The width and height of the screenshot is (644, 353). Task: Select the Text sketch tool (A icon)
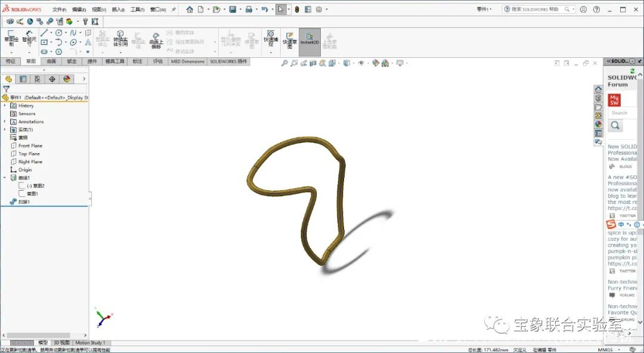tap(88, 42)
